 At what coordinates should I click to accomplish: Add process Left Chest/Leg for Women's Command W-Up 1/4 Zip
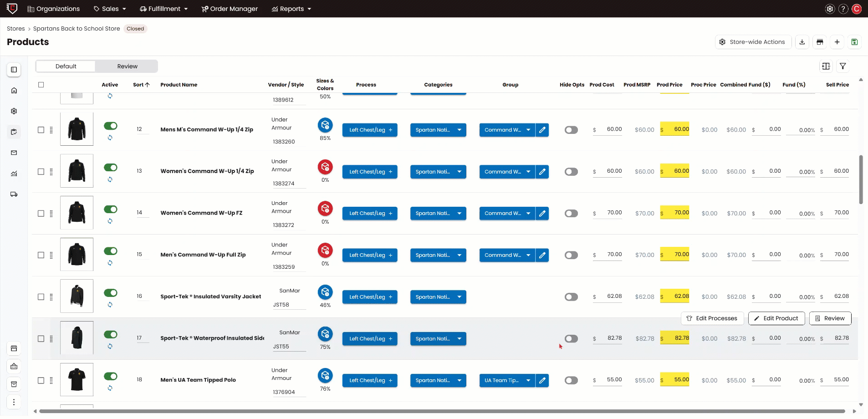[x=370, y=172]
